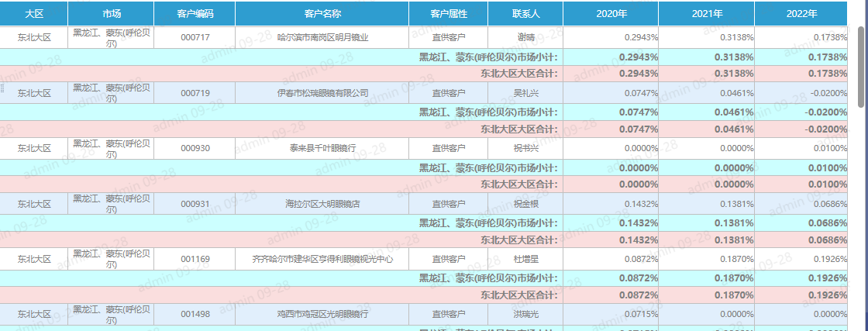Image resolution: width=868 pixels, height=331 pixels.
Task: Click customer name 伊春市松瑞眼镜有限公司
Action: tap(322, 93)
